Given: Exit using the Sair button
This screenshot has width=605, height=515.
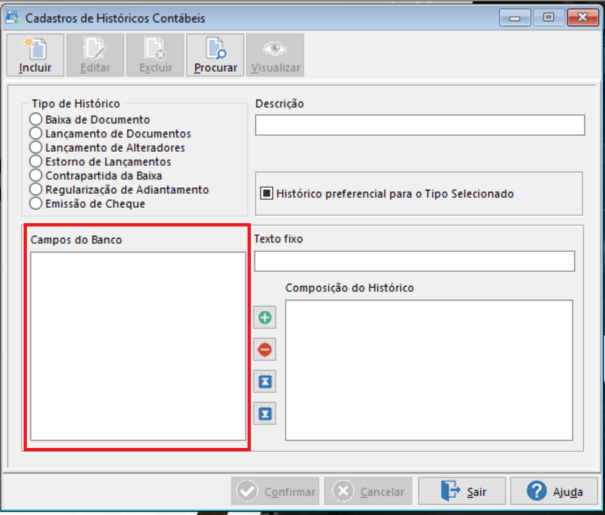Looking at the screenshot, I should [462, 491].
